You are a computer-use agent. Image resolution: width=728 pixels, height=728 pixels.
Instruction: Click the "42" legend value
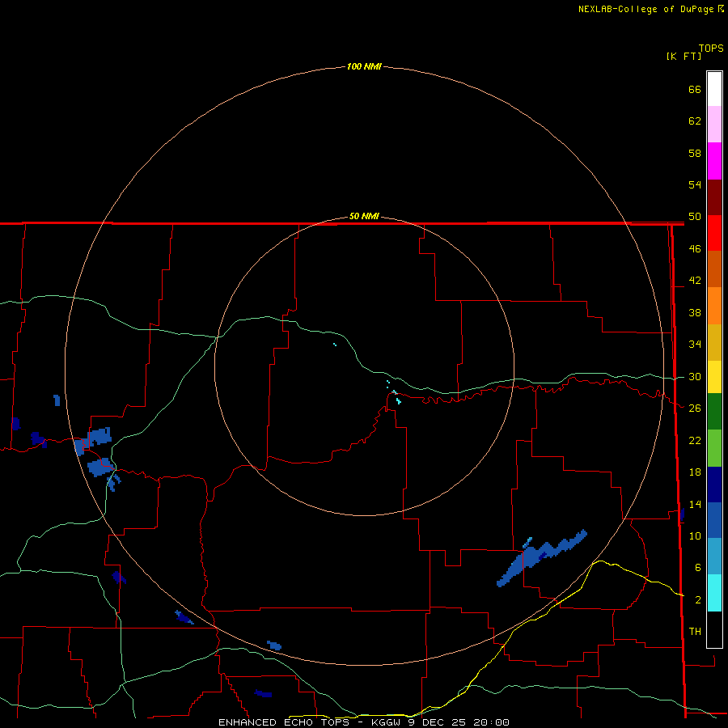coord(695,281)
